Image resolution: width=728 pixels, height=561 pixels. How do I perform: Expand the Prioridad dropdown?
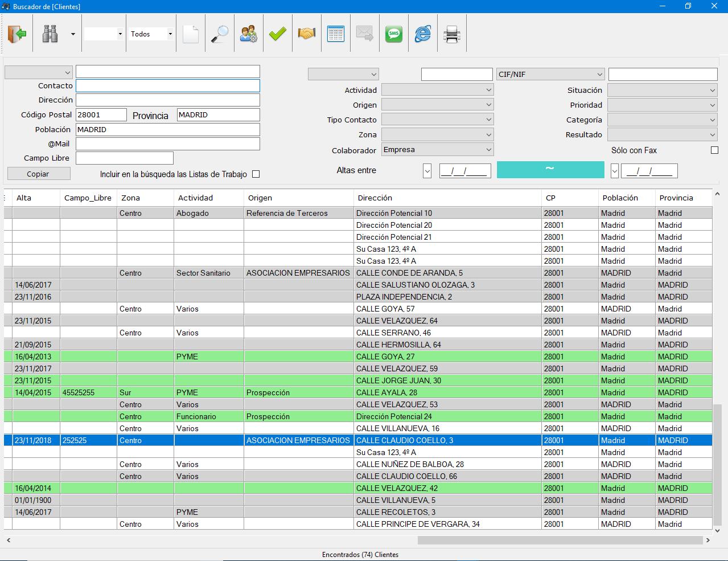pos(662,105)
